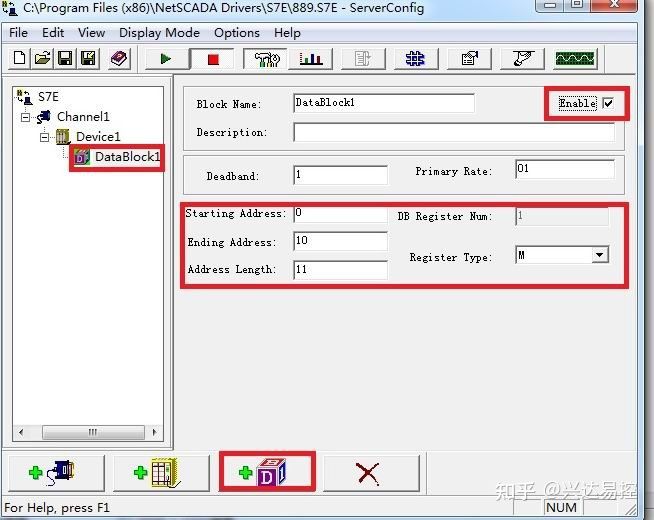Open the help book icon
Image resolution: width=654 pixels, height=520 pixels.
coord(118,58)
